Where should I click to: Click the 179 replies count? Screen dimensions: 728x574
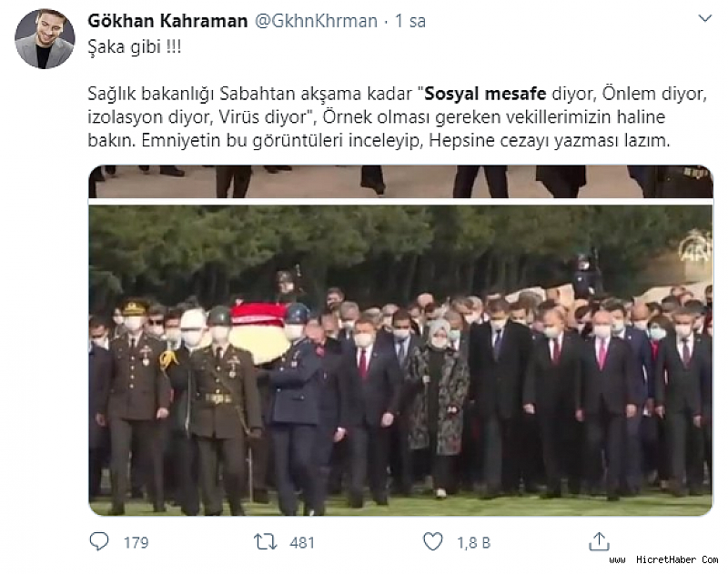click(x=136, y=542)
